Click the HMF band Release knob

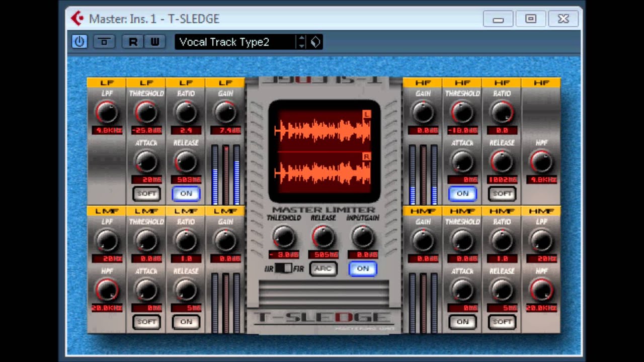coord(502,290)
